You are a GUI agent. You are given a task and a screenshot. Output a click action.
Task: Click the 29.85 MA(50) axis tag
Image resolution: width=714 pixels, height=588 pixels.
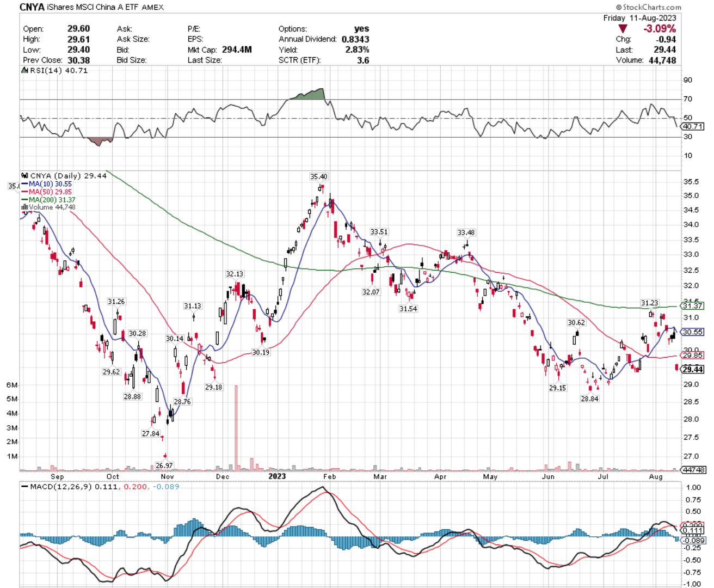point(693,355)
